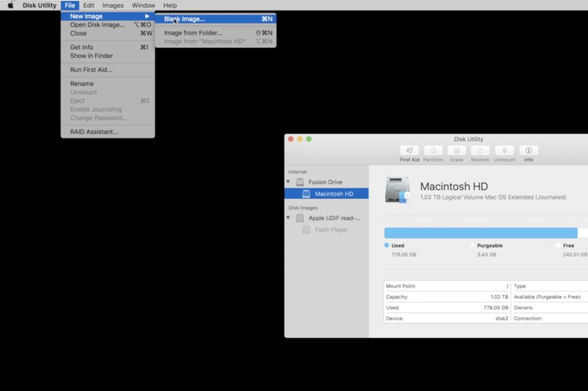Screen dimensions: 588x391
Task: Click the large Macintosh HD drive icon
Action: 397,189
